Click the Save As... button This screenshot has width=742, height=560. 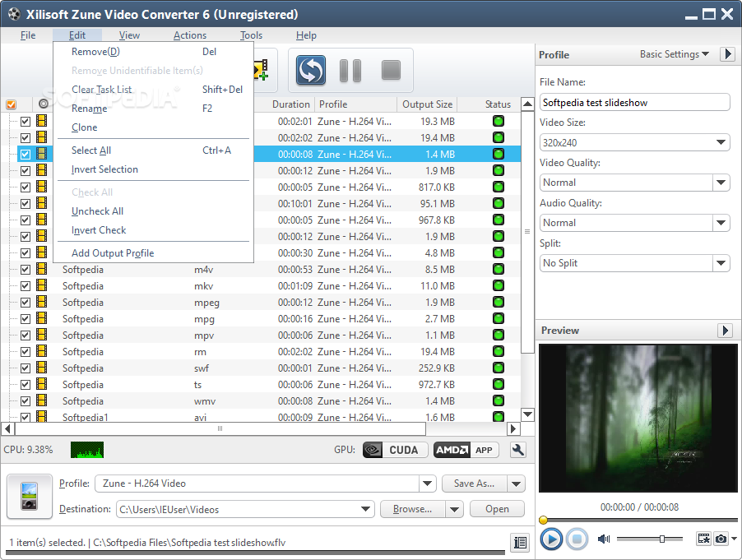point(474,484)
